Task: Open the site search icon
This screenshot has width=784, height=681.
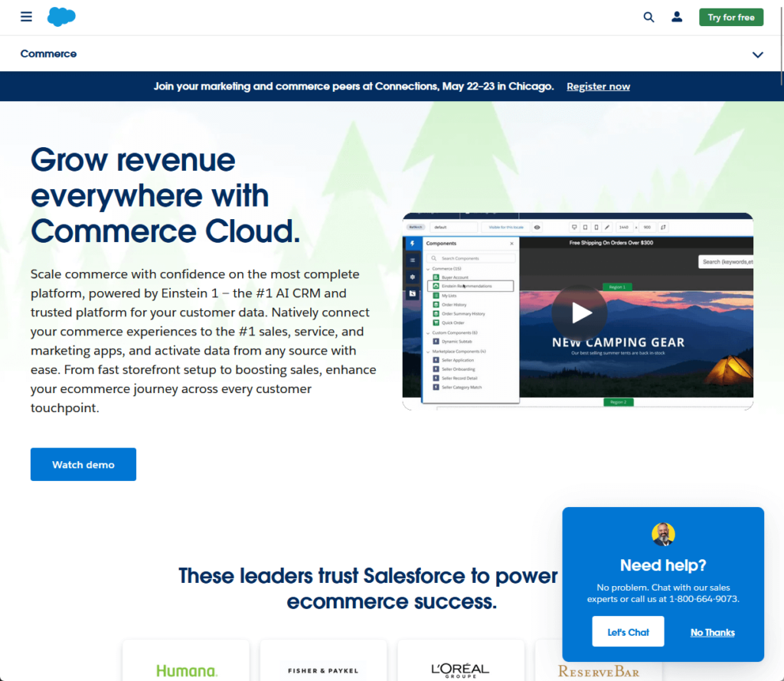Action: (x=648, y=17)
